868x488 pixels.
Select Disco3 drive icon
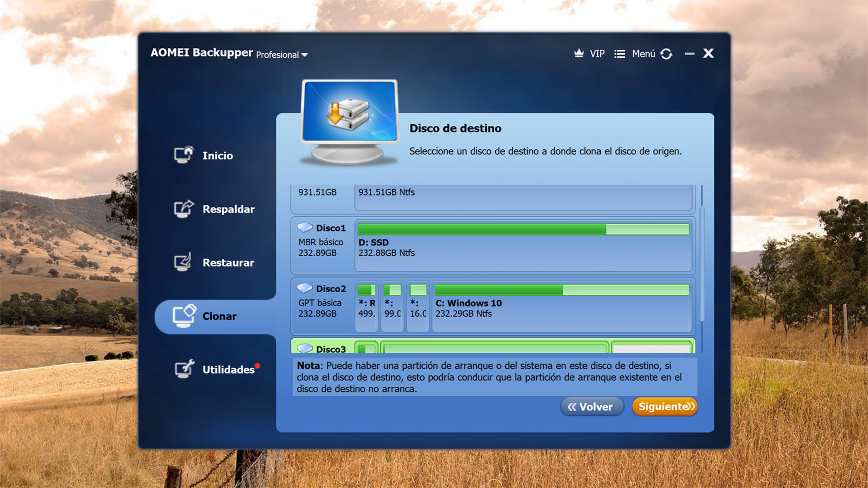point(305,348)
